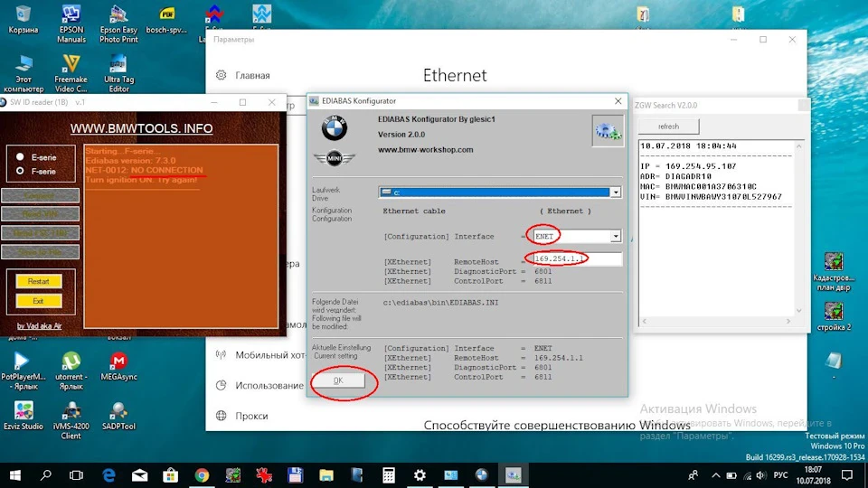Open Главная in the Settings window
868x488 pixels.
243,75
